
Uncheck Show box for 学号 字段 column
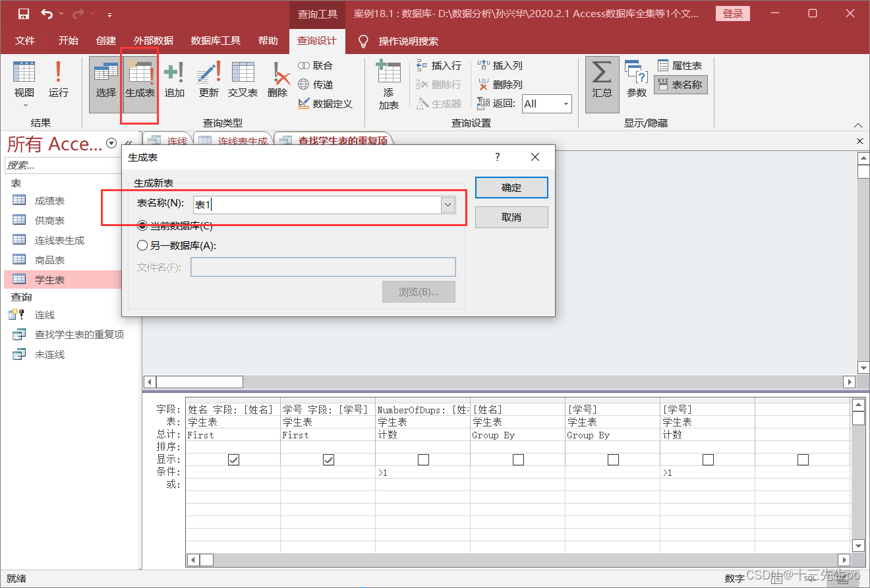click(328, 460)
